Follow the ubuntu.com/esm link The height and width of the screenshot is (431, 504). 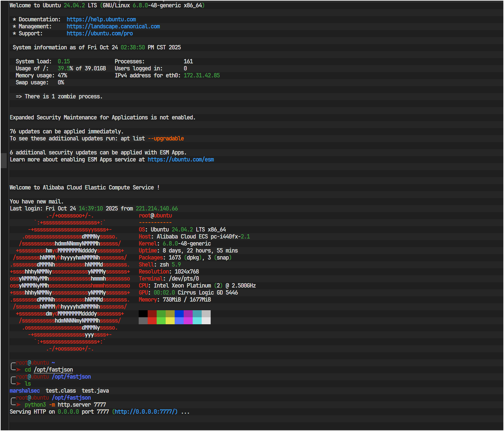[181, 159]
